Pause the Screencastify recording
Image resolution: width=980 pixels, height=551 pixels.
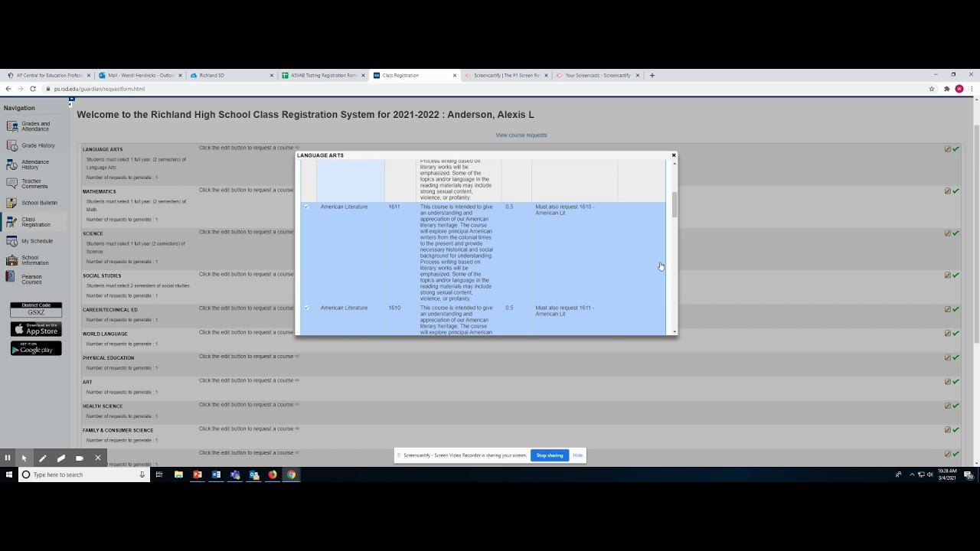(x=8, y=458)
